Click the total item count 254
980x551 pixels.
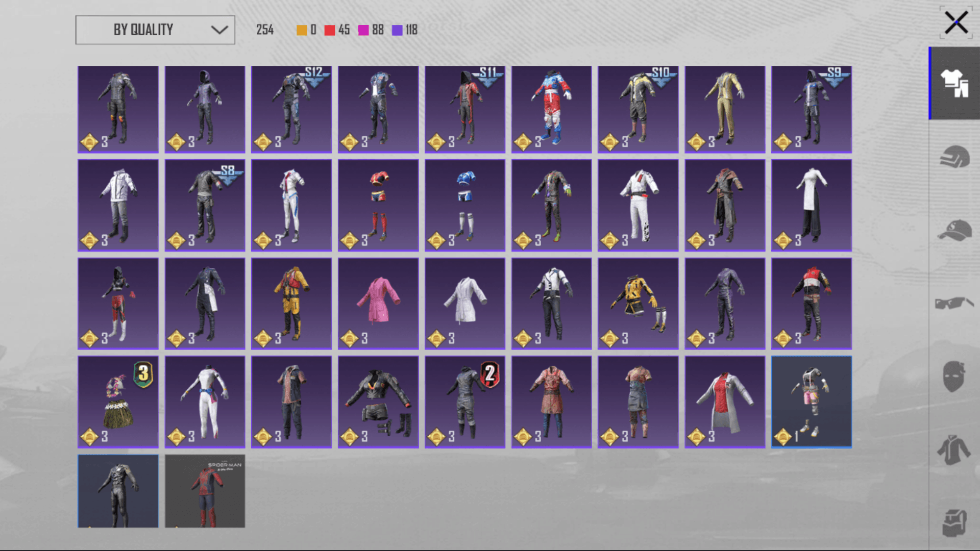click(265, 30)
